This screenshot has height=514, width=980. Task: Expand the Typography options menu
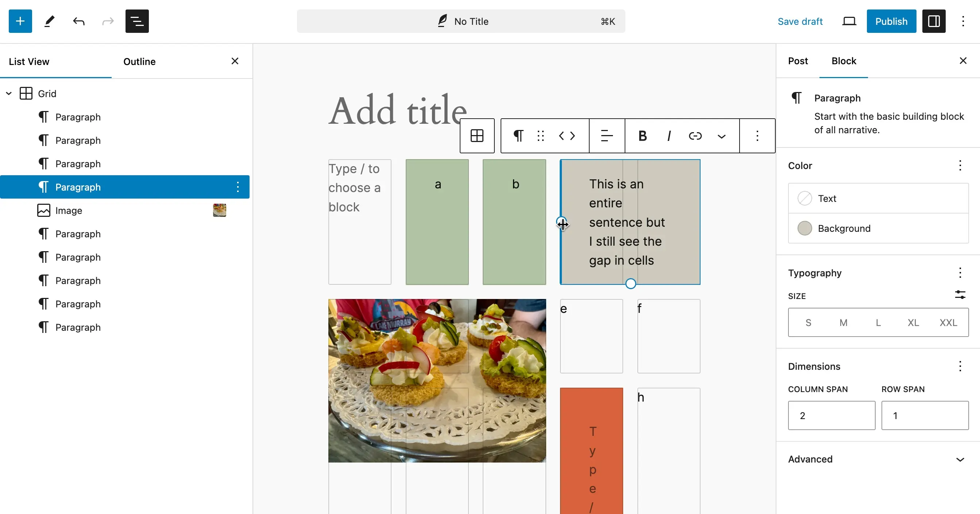962,273
